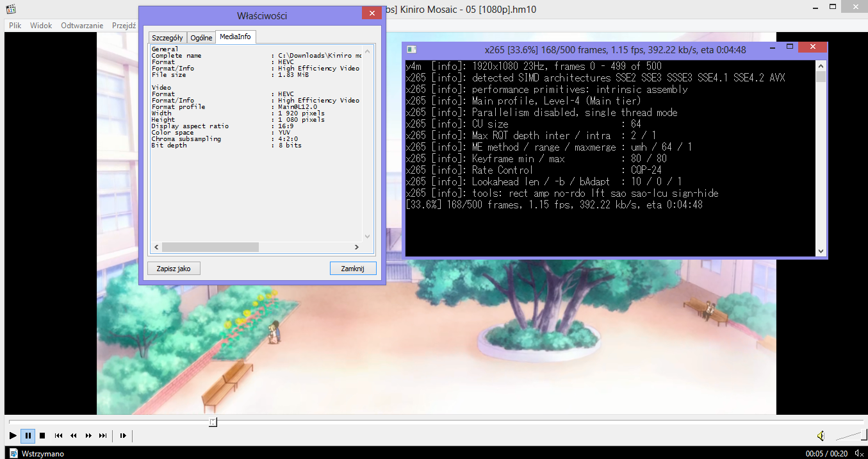Minimize the x265 console window
The height and width of the screenshot is (459, 868).
(x=772, y=47)
